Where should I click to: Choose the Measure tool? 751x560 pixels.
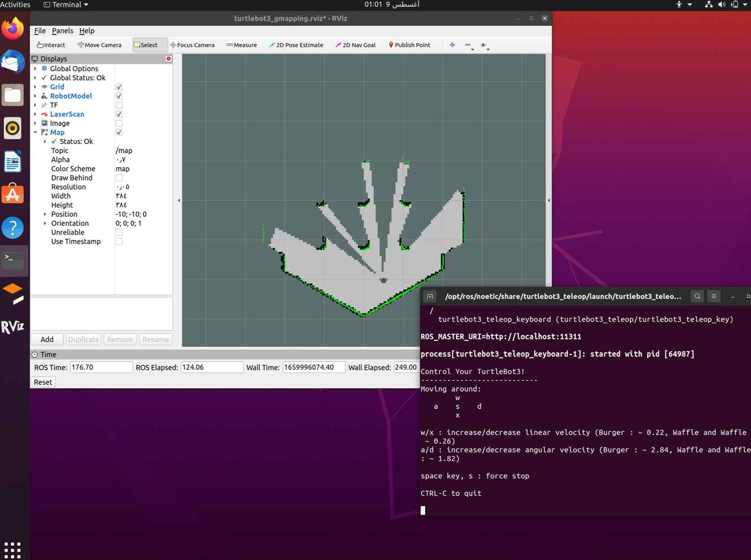pyautogui.click(x=242, y=45)
